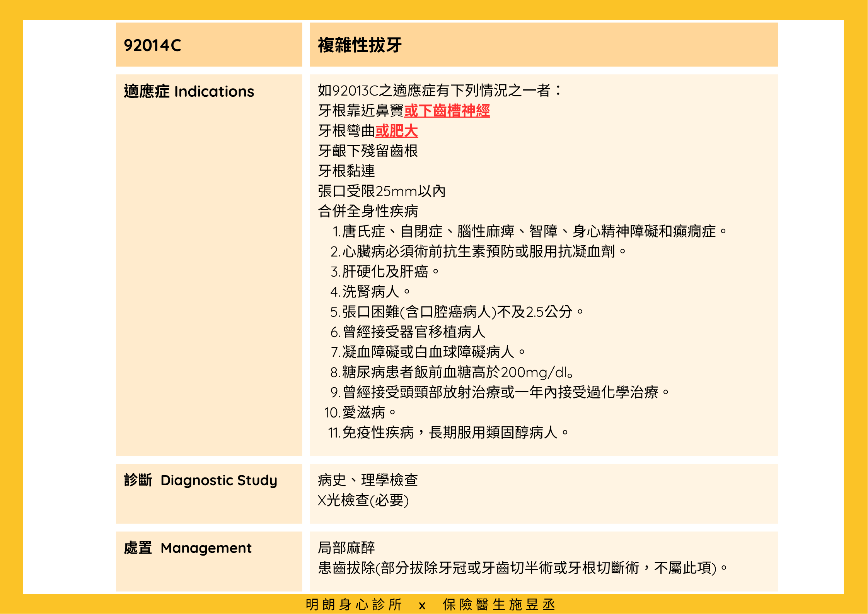Viewport: 868px width, 614px height.
Task: Click item 9 頭頸部放射治療 line
Action: [500, 392]
